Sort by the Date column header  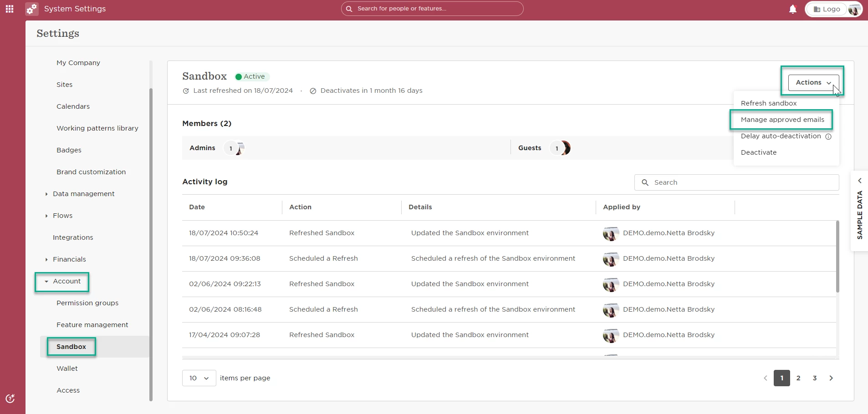click(197, 207)
